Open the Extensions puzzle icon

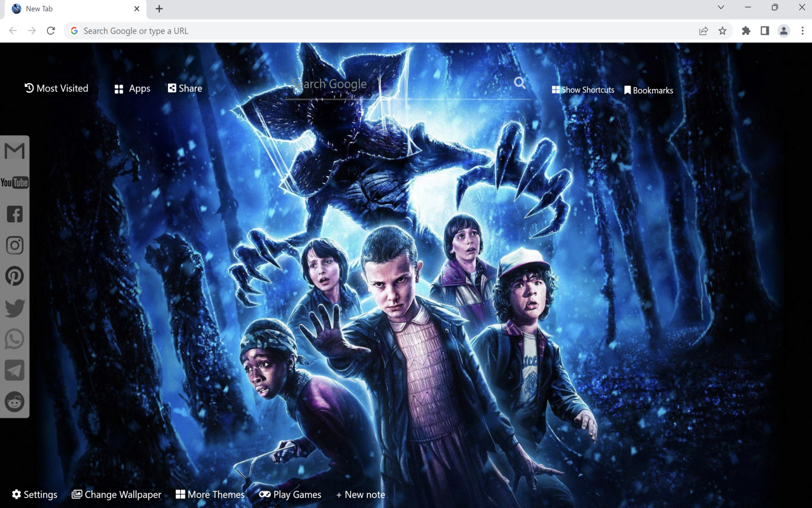point(746,30)
